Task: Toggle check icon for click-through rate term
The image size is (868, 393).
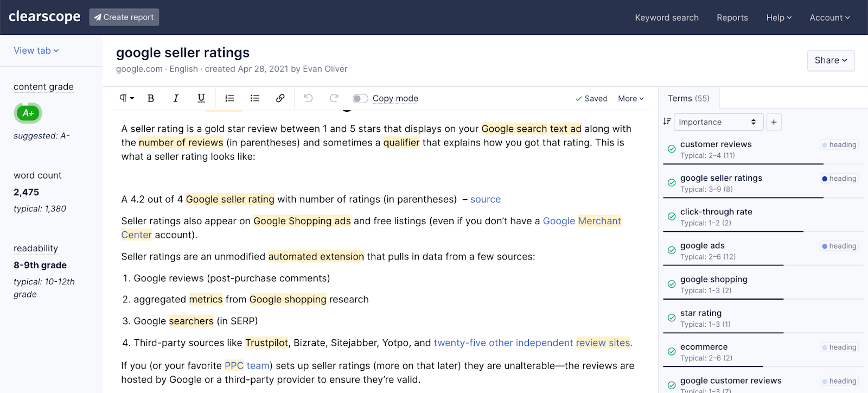Action: click(672, 217)
